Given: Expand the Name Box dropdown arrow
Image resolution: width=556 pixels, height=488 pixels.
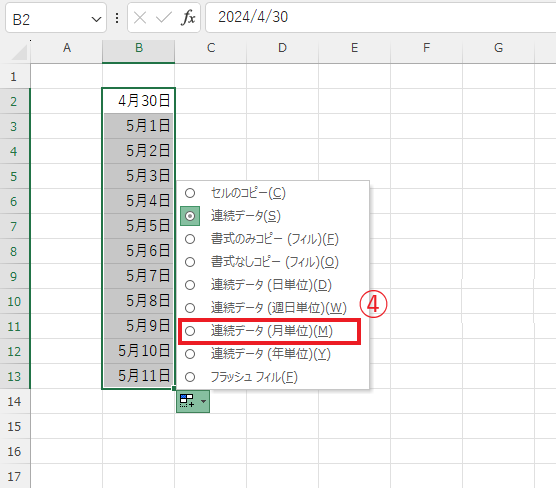Looking at the screenshot, I should pos(96,19).
